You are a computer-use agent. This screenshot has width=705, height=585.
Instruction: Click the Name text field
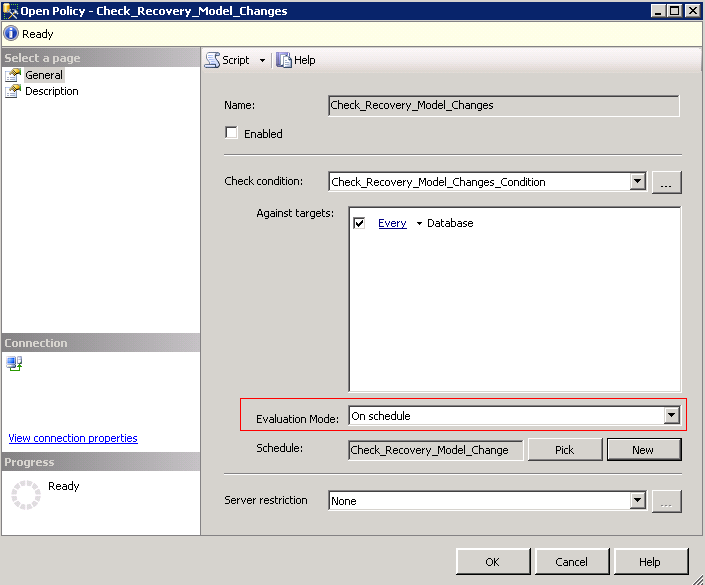[503, 105]
